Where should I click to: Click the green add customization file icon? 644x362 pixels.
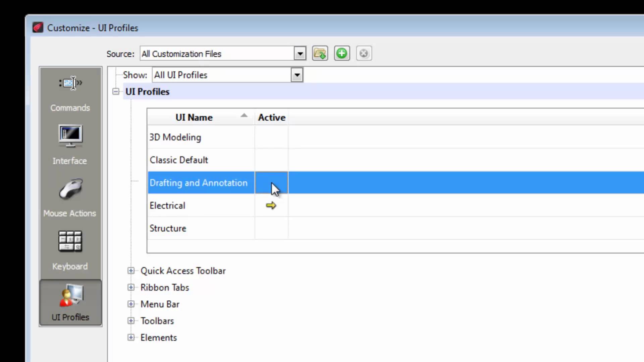tap(342, 53)
